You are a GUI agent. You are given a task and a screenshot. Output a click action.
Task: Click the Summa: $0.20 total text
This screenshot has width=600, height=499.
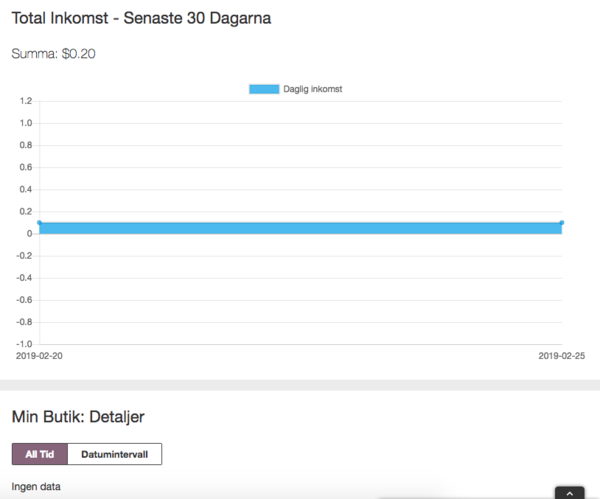click(53, 54)
